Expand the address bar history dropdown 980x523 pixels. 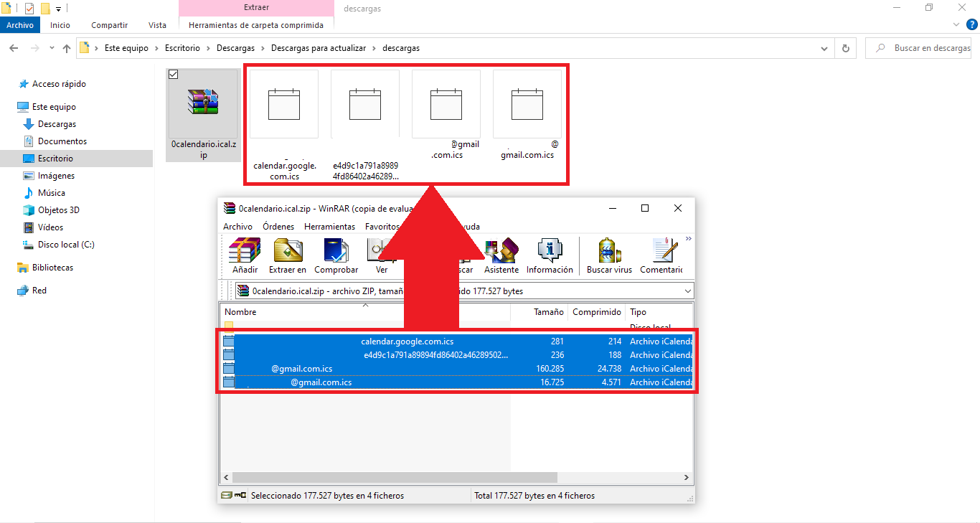[824, 48]
